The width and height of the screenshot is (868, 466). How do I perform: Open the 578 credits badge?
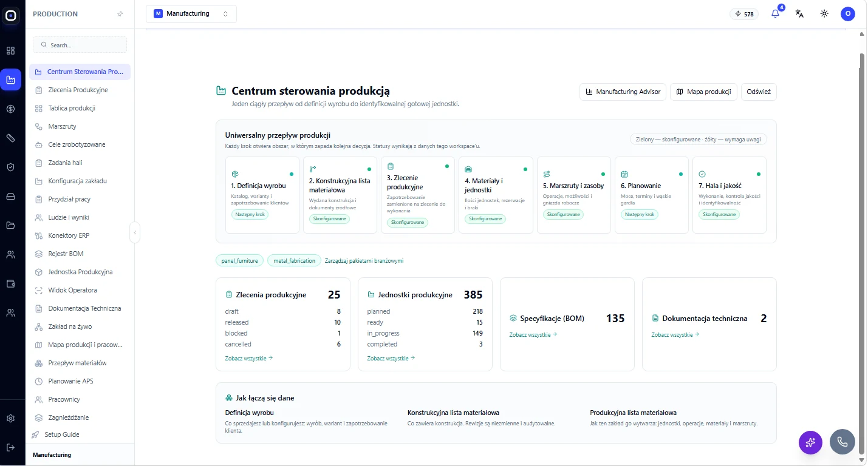tap(744, 13)
